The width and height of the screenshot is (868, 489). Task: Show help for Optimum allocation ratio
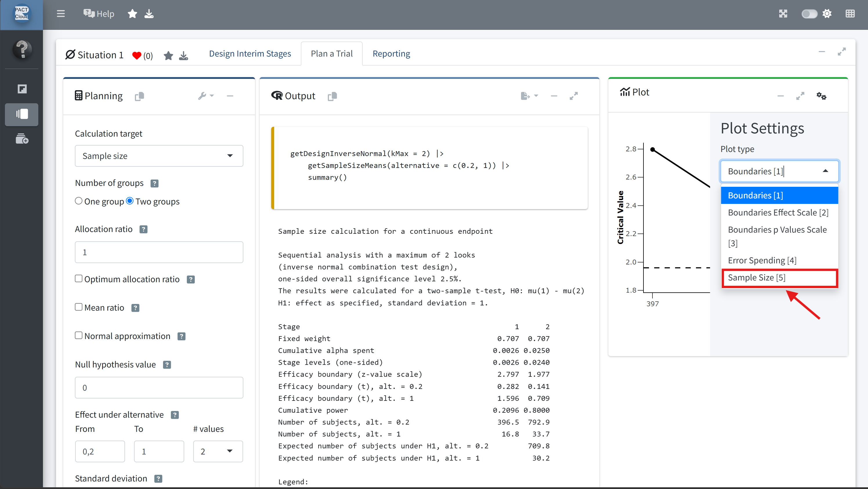click(191, 280)
